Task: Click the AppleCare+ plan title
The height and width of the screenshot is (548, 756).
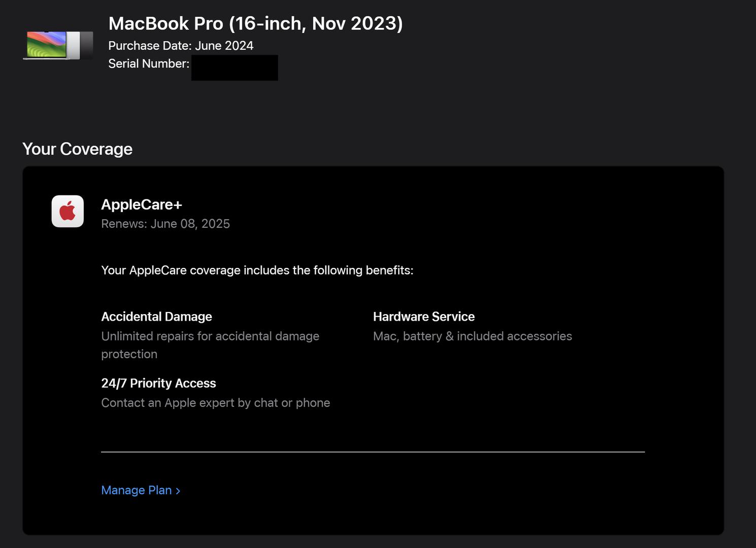Action: pyautogui.click(x=141, y=204)
